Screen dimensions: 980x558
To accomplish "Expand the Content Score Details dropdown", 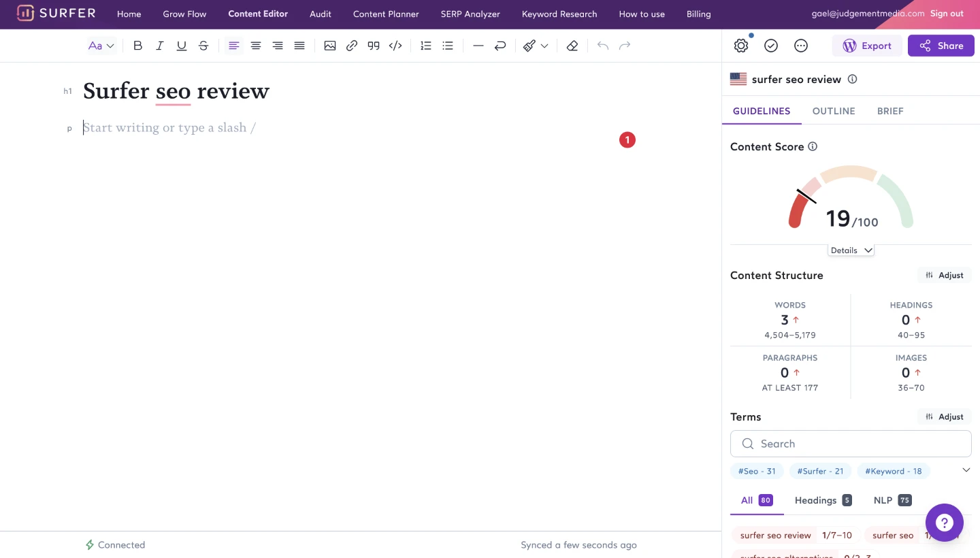I will (x=851, y=250).
